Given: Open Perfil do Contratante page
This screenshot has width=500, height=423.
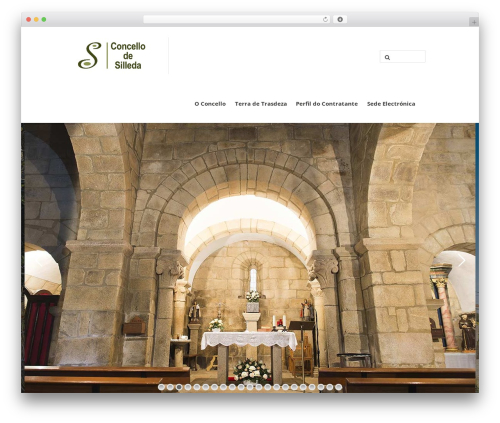Looking at the screenshot, I should tap(327, 104).
